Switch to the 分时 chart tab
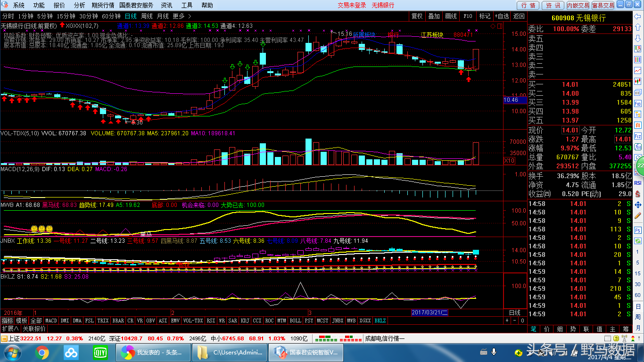The width and height of the screenshot is (644, 362). (8, 16)
